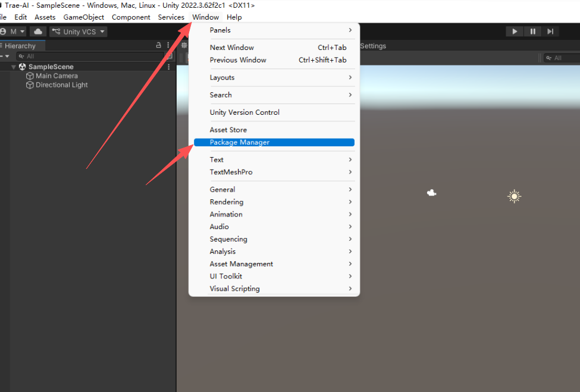Open the Hierarchy create plus dropdown
The width and height of the screenshot is (580, 392).
tap(5, 56)
